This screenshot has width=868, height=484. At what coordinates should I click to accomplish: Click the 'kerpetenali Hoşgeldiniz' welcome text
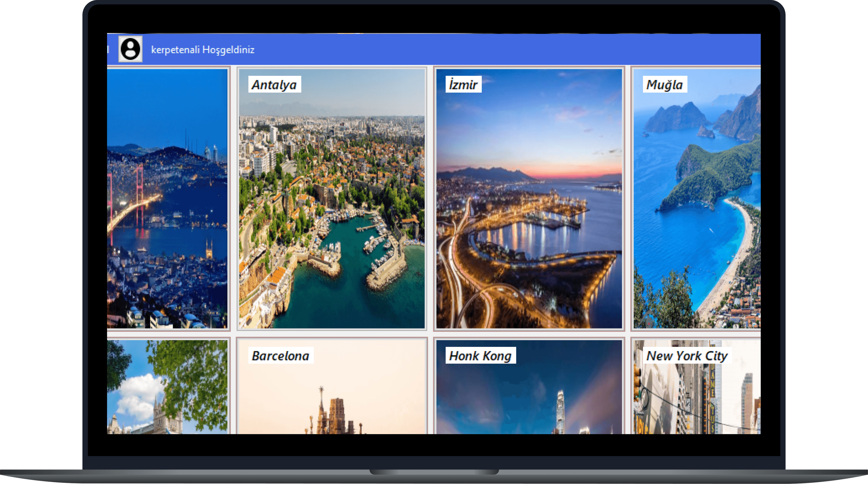pyautogui.click(x=203, y=50)
